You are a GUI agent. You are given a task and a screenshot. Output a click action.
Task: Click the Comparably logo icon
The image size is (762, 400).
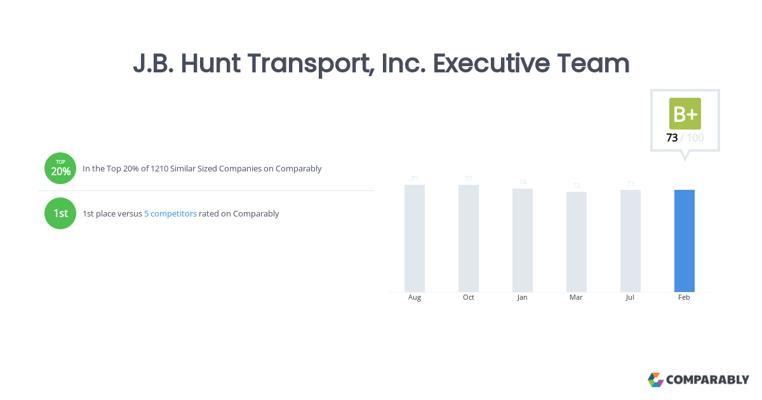pos(655,379)
